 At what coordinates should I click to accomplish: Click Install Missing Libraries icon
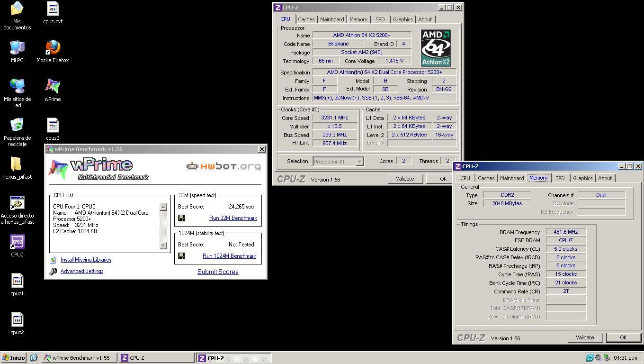(x=53, y=260)
